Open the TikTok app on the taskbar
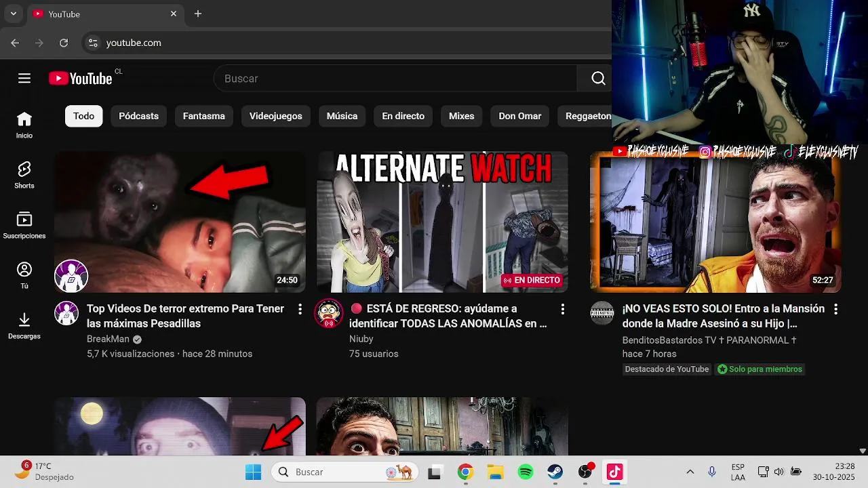Viewport: 868px width, 488px height. [x=615, y=472]
